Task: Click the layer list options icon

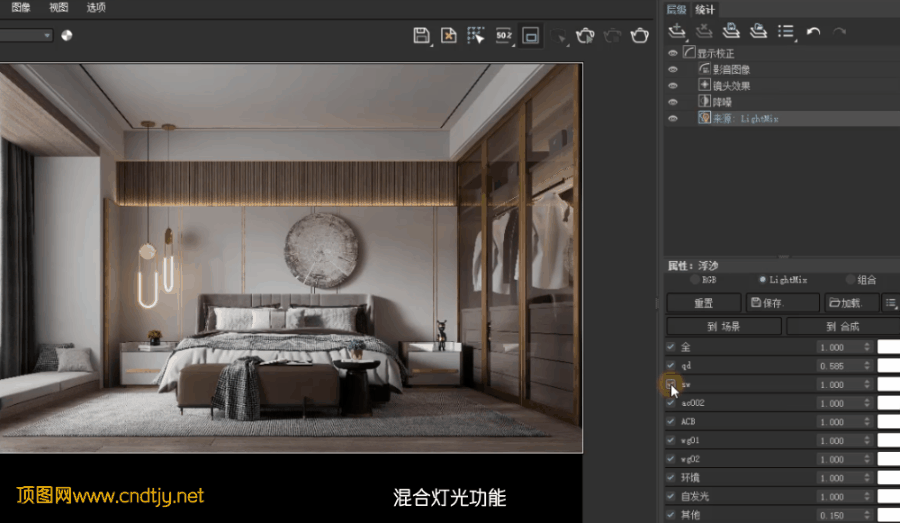Action: [787, 31]
